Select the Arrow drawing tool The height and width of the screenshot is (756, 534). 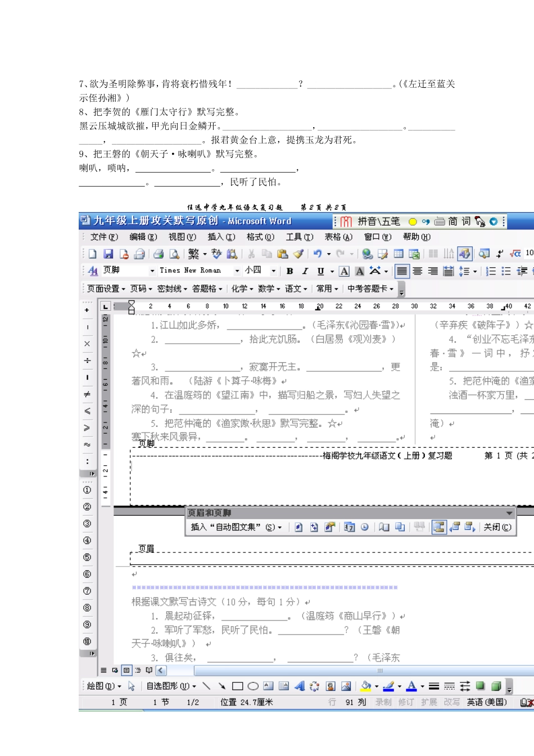tap(222, 686)
